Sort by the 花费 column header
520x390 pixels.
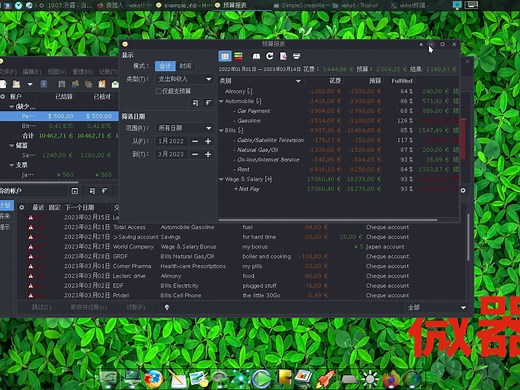[x=335, y=81]
